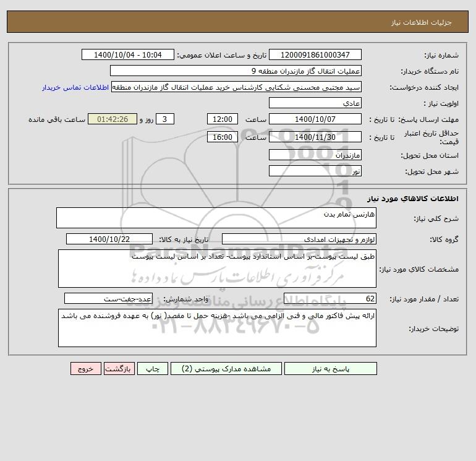Click the buyer organization name field

(x=236, y=71)
